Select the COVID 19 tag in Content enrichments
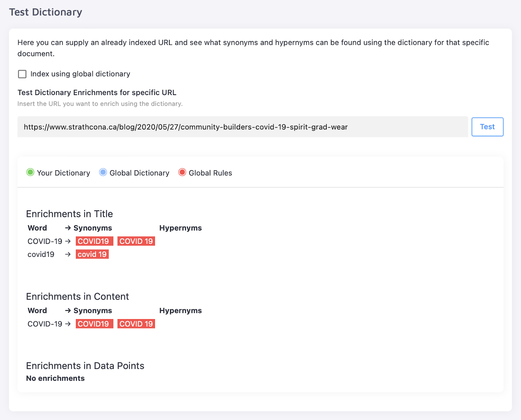This screenshot has height=420, width=521. pos(136,324)
